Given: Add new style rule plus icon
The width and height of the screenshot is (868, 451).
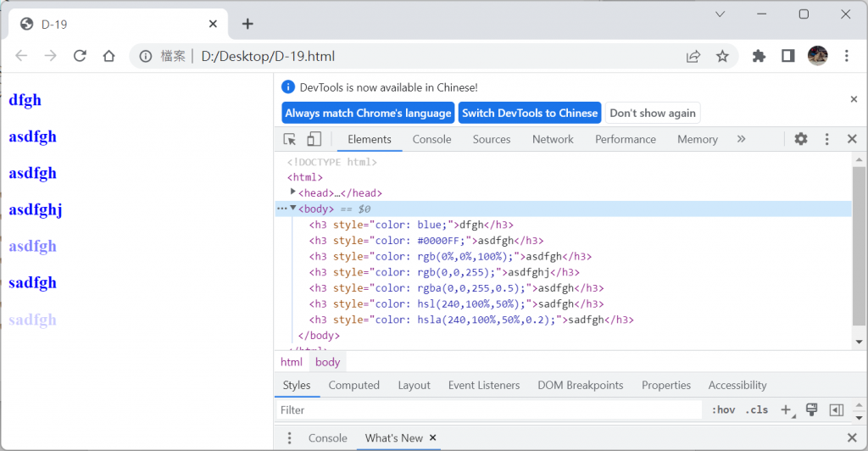Looking at the screenshot, I should (786, 410).
